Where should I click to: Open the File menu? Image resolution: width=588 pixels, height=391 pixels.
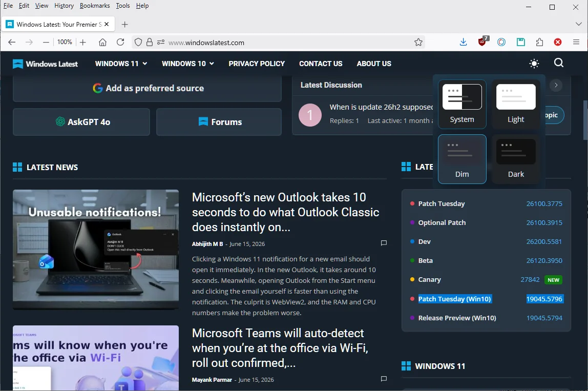(x=8, y=6)
